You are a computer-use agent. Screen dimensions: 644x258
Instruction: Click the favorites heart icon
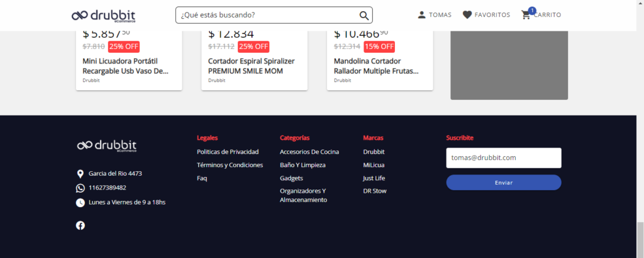point(467,15)
